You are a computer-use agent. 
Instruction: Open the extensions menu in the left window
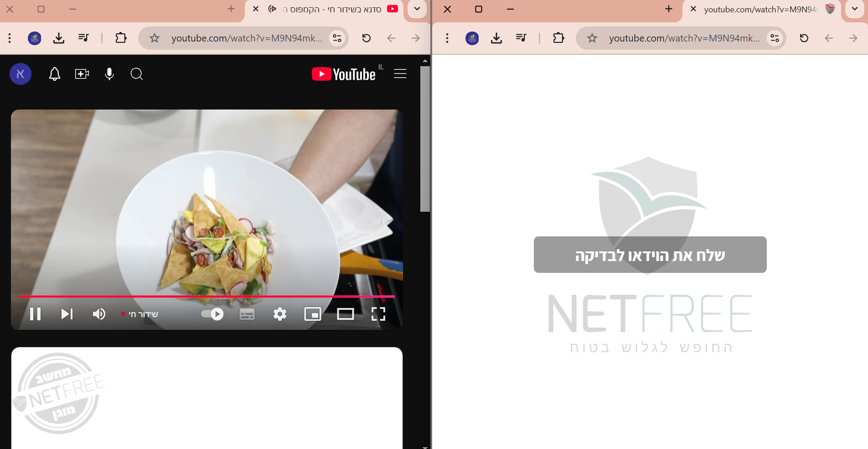(121, 38)
